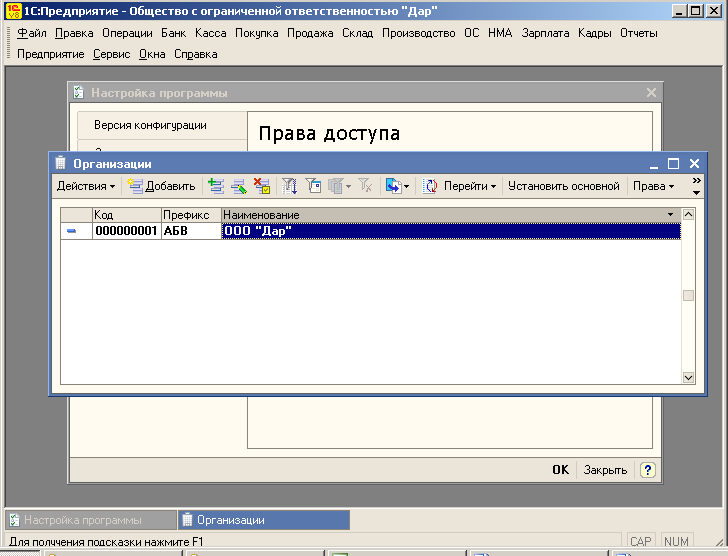Refresh the organizations list icon
Viewport: 728px width, 556px height.
point(430,186)
